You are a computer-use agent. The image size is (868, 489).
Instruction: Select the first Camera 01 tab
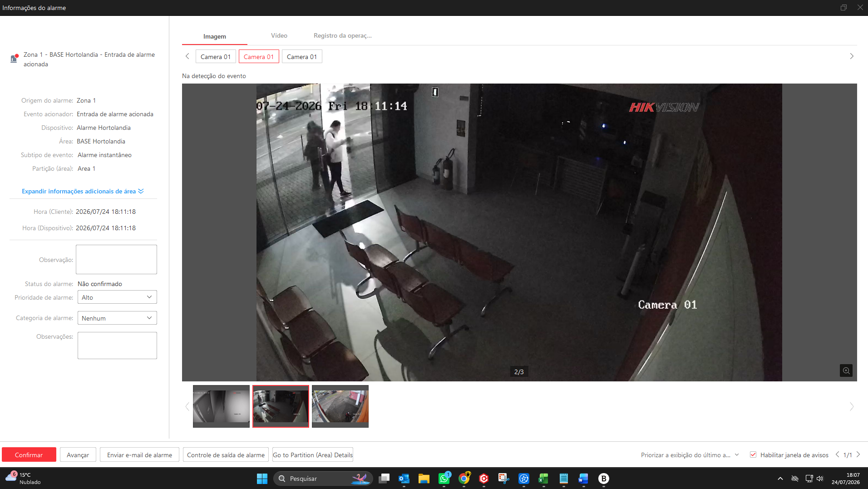point(216,57)
